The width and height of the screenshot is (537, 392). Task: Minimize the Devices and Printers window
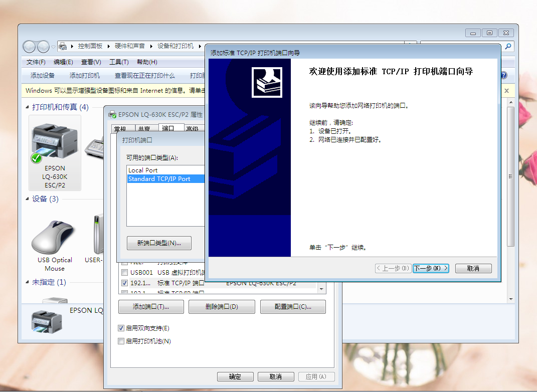473,33
